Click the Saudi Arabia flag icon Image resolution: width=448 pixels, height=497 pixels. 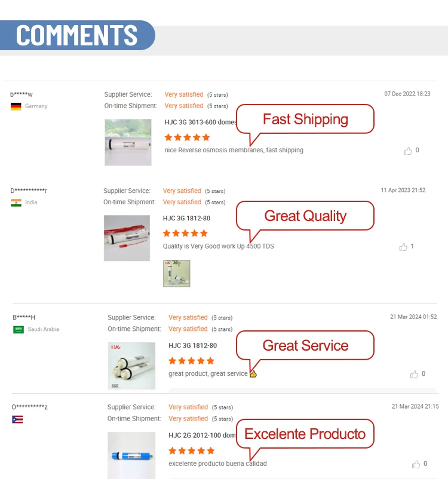click(19, 329)
